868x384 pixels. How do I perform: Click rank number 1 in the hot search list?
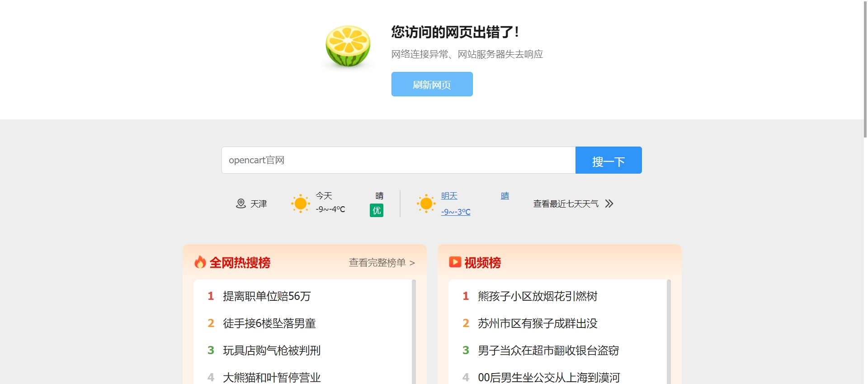211,296
